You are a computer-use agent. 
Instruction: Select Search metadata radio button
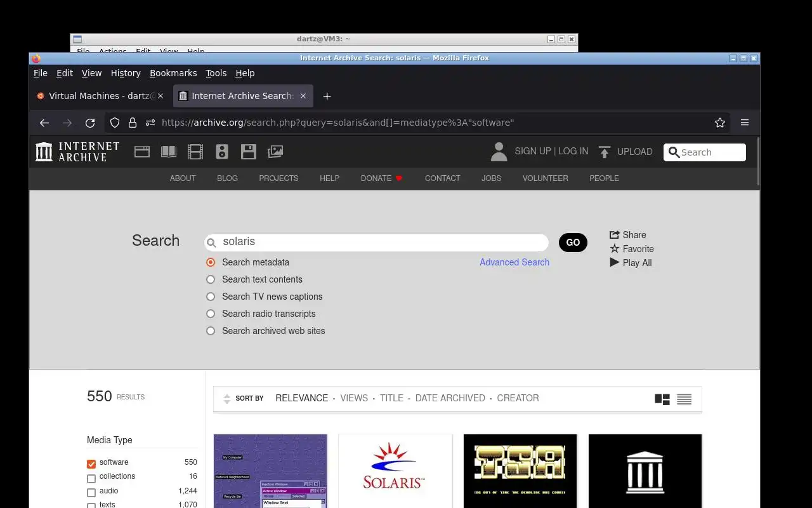pyautogui.click(x=211, y=262)
